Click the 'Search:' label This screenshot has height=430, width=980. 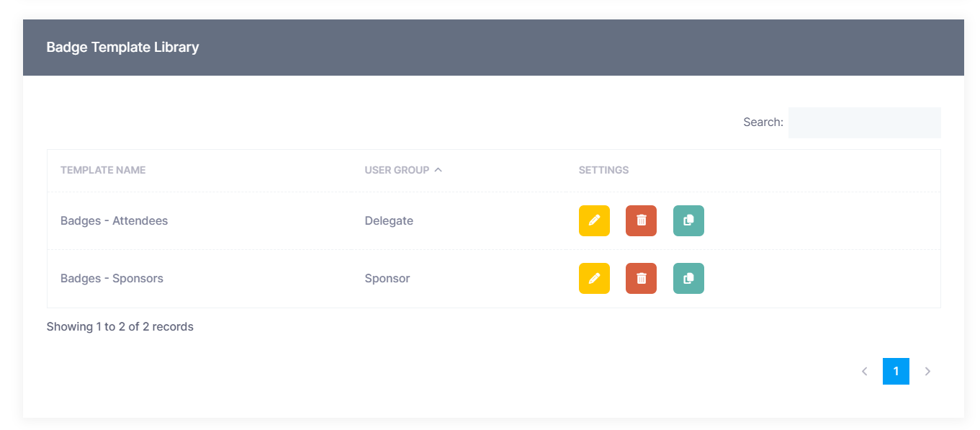[763, 122]
